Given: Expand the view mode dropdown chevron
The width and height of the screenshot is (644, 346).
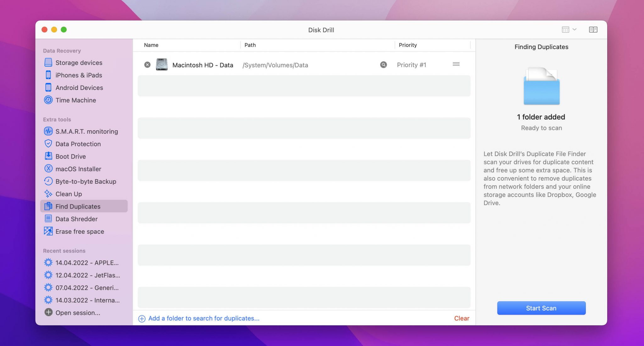Looking at the screenshot, I should [x=575, y=29].
